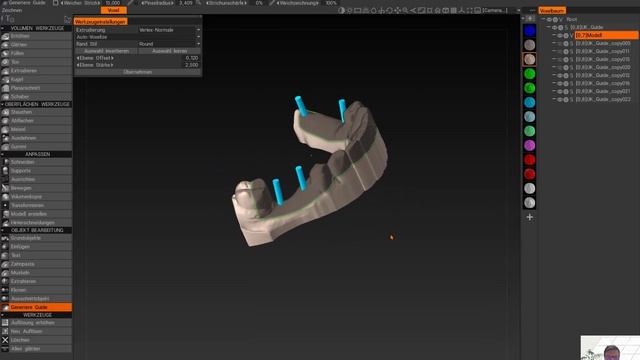Select the Unterschneidungen tool
The height and width of the screenshot is (360, 640).
point(36,223)
